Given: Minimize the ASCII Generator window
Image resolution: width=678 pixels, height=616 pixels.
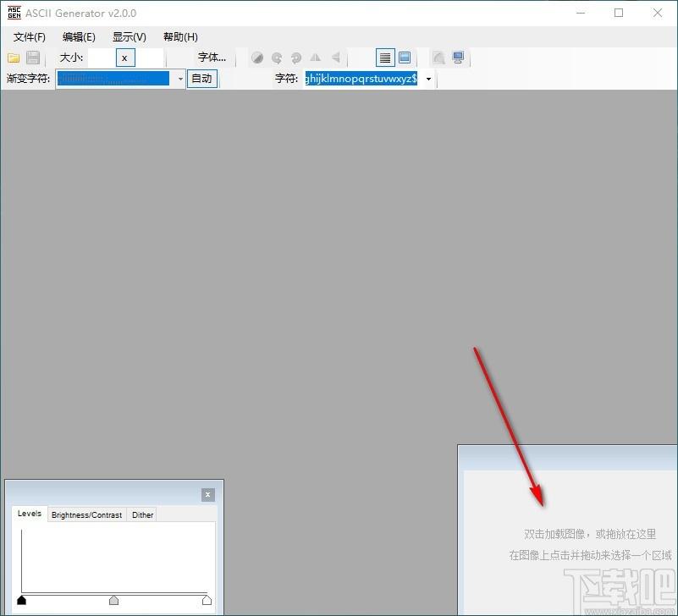Looking at the screenshot, I should (x=581, y=13).
